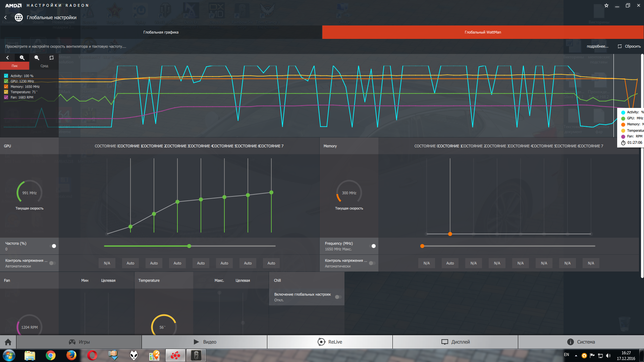The height and width of the screenshot is (362, 644).
Task: Uncheck the Fan RPM graph checkbox
Action: point(6,97)
